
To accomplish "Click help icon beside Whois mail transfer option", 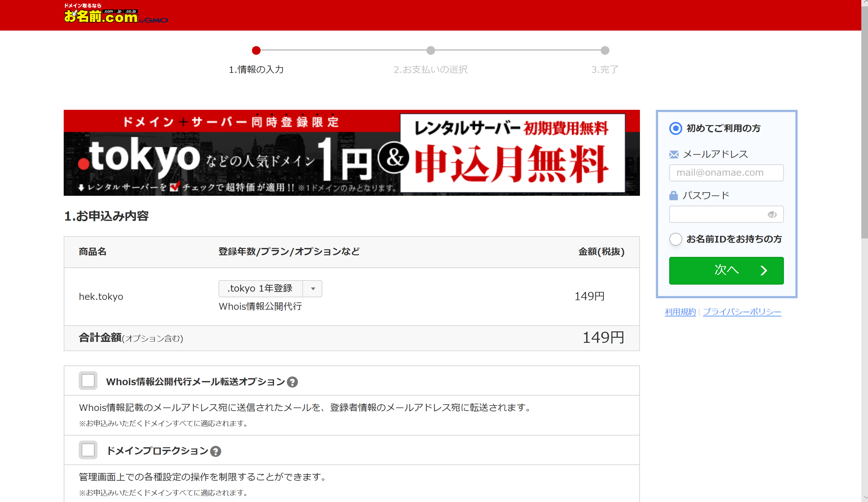I will point(292,382).
